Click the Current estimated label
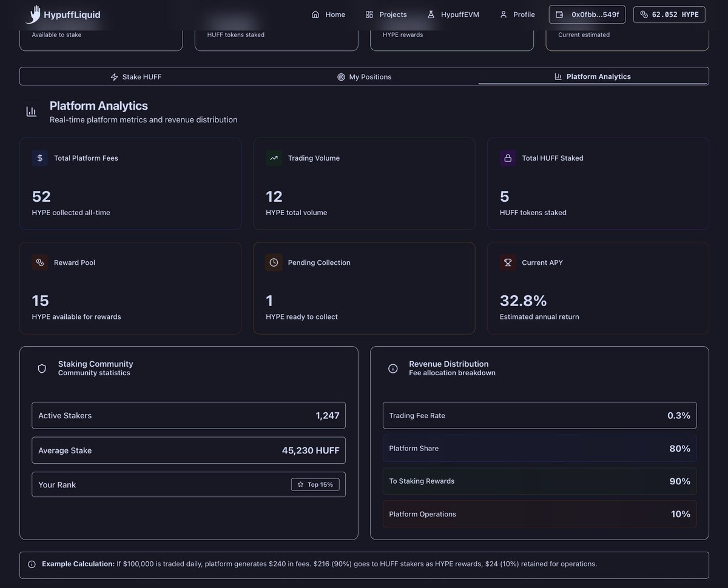Image resolution: width=728 pixels, height=588 pixels. point(584,35)
